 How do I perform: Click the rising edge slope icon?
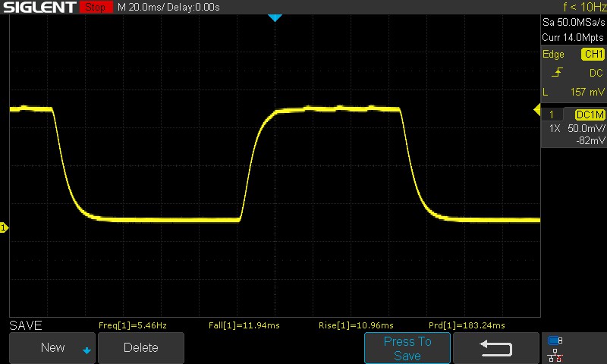click(557, 72)
